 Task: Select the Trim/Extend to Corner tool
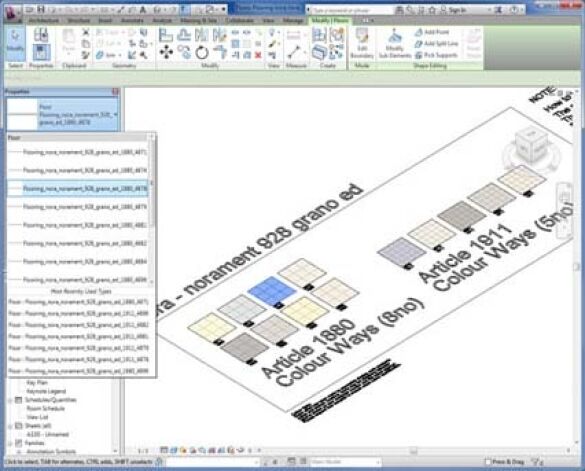pyautogui.click(x=220, y=52)
